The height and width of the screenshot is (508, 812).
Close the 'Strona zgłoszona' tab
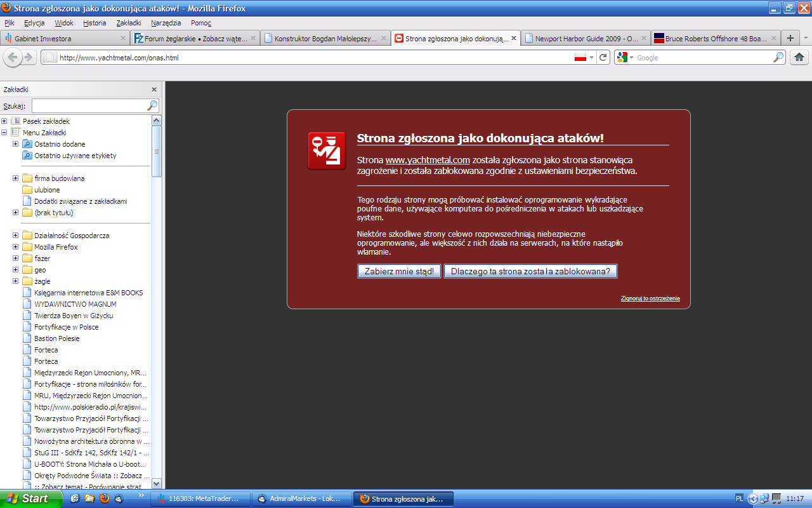coord(513,38)
